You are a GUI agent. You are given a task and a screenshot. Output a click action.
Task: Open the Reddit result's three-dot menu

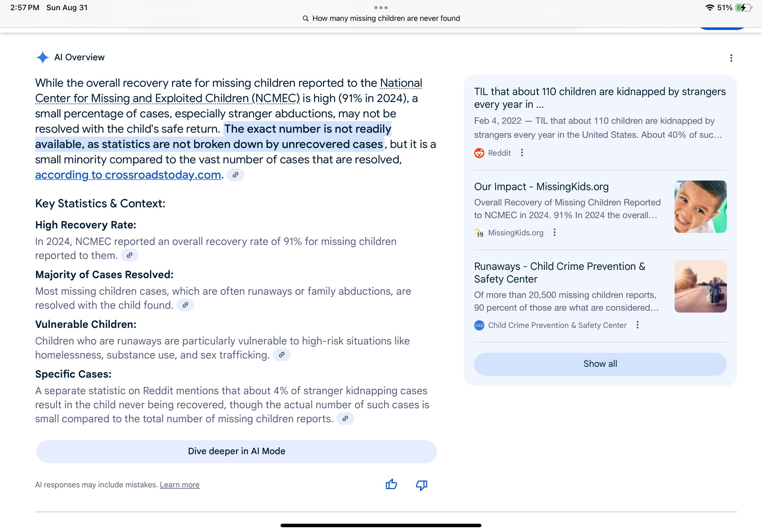coord(522,152)
